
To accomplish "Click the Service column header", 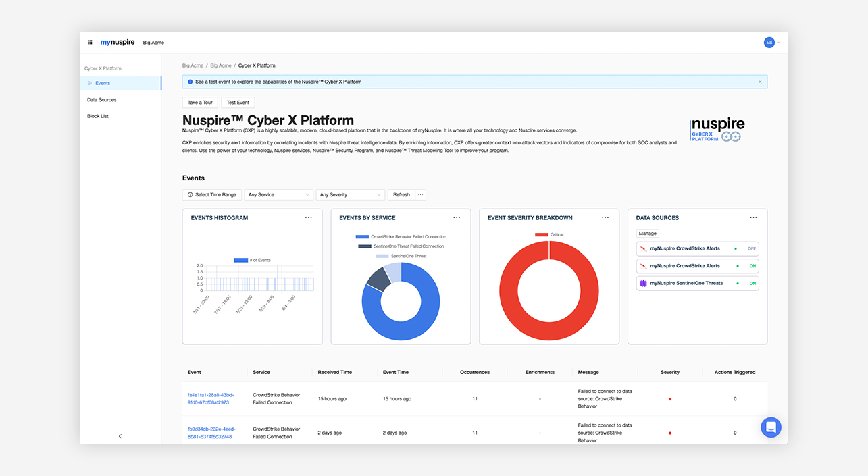I will pyautogui.click(x=261, y=372).
